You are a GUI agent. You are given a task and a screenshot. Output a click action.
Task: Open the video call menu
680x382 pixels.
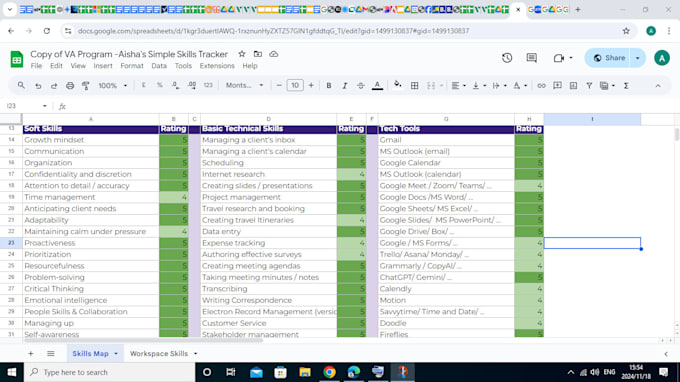pos(563,58)
